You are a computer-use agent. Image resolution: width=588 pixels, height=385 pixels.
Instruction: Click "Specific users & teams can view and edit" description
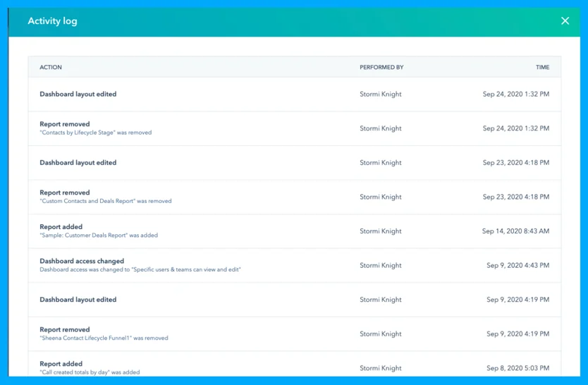140,269
